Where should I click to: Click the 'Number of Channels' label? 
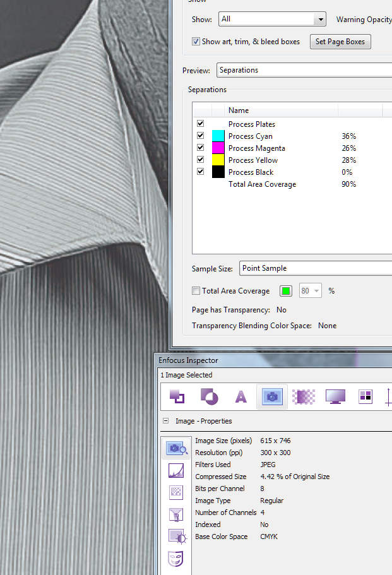pos(225,513)
